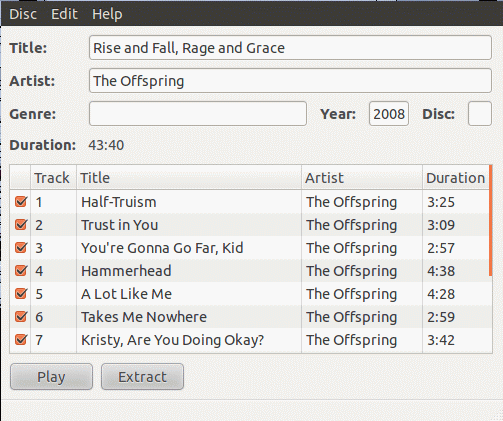Click duration 3:25 of Half-Truism
The image size is (503, 421).
pyautogui.click(x=441, y=202)
